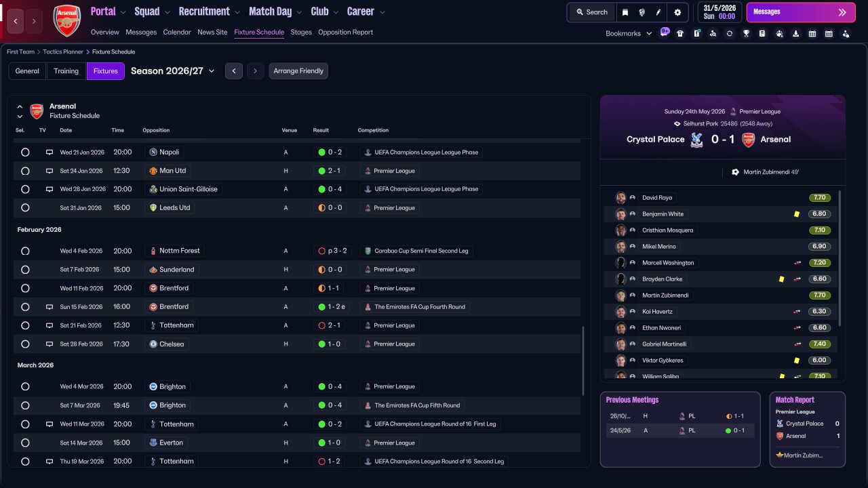Open the Season 2026/27 dropdown
868x488 pixels.
[x=173, y=71]
